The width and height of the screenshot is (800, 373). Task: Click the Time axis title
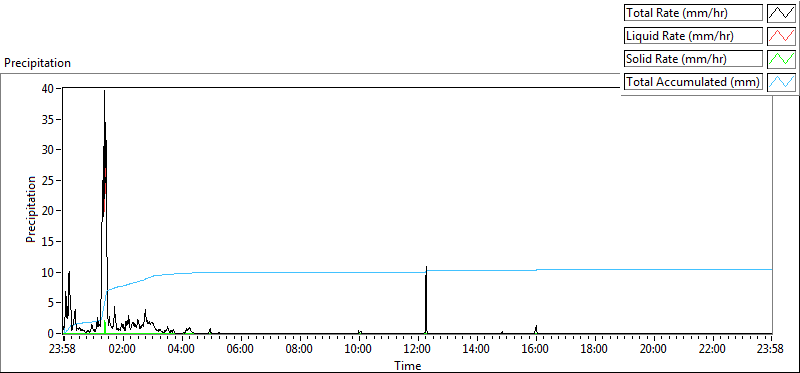pyautogui.click(x=408, y=365)
